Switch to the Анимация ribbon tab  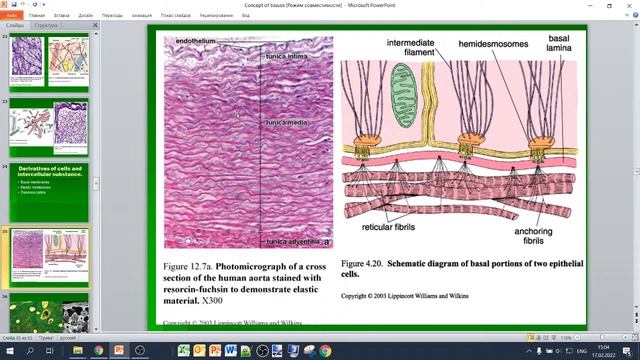coord(142,16)
